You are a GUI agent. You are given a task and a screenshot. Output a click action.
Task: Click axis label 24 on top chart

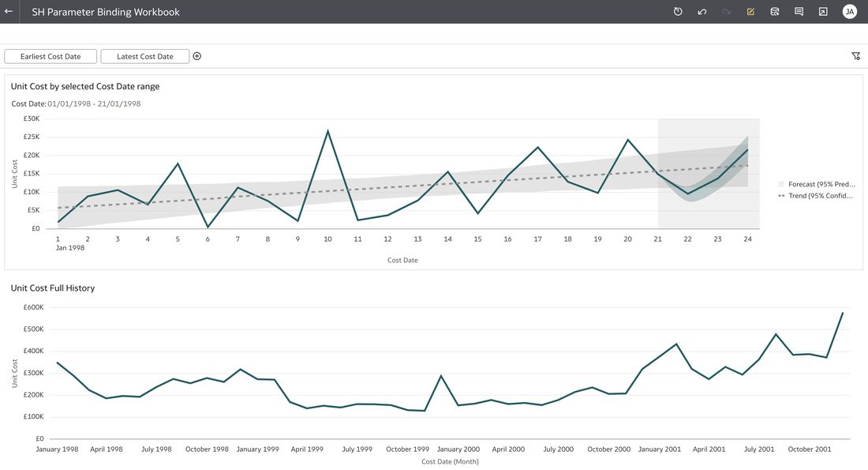(x=747, y=239)
